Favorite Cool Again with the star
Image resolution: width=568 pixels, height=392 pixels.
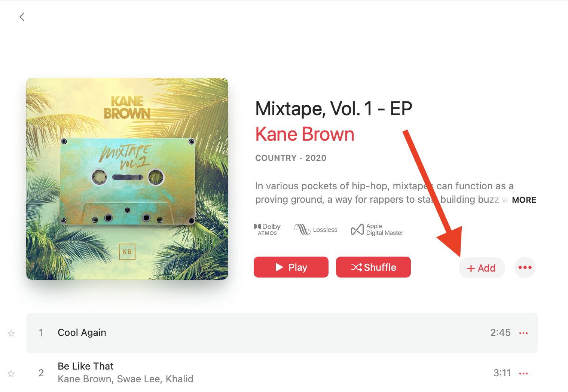coord(11,333)
